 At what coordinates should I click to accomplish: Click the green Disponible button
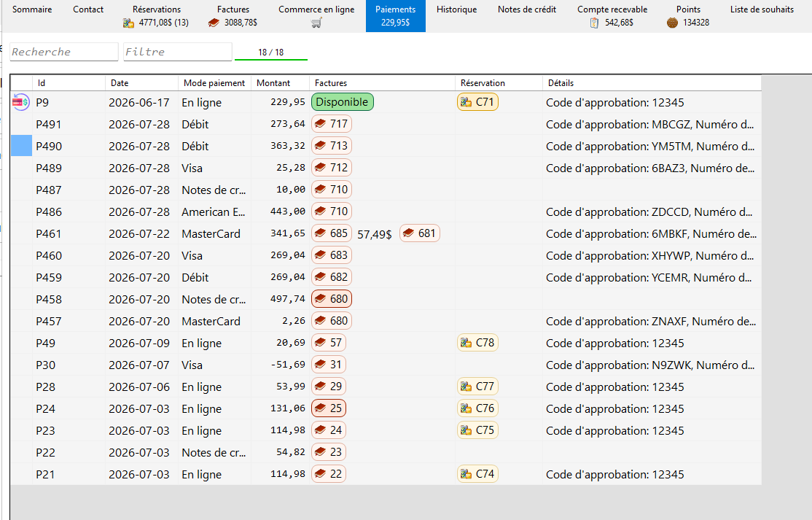pyautogui.click(x=343, y=102)
